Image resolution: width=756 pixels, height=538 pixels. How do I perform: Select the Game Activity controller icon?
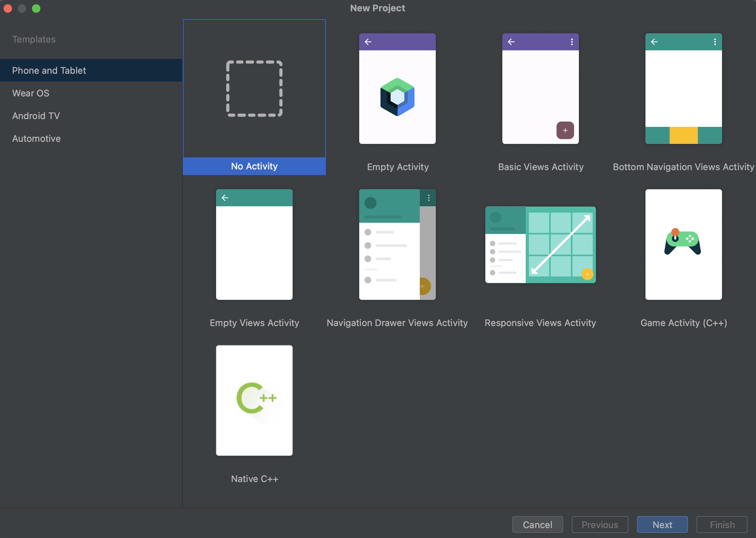[683, 243]
